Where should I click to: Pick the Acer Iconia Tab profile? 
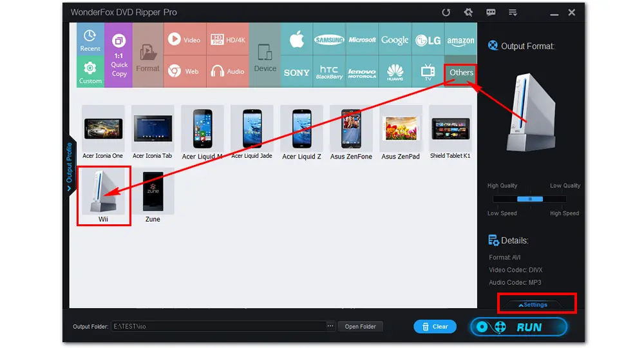click(x=153, y=132)
